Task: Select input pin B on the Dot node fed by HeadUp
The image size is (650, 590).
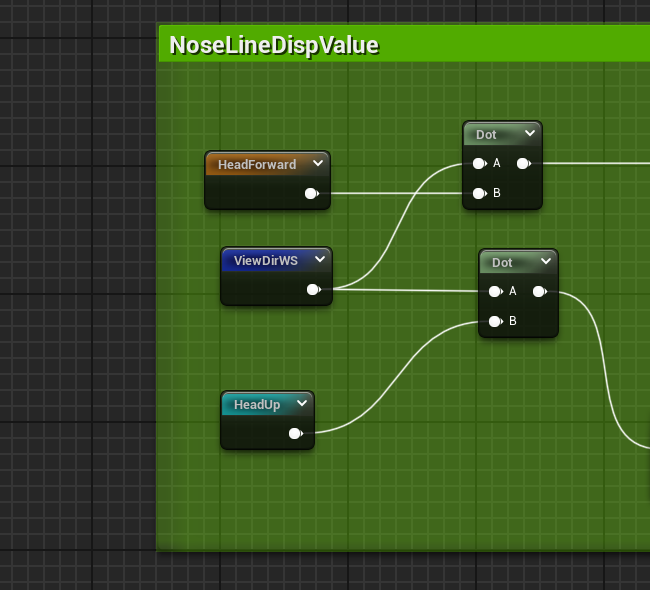Action: (x=495, y=321)
